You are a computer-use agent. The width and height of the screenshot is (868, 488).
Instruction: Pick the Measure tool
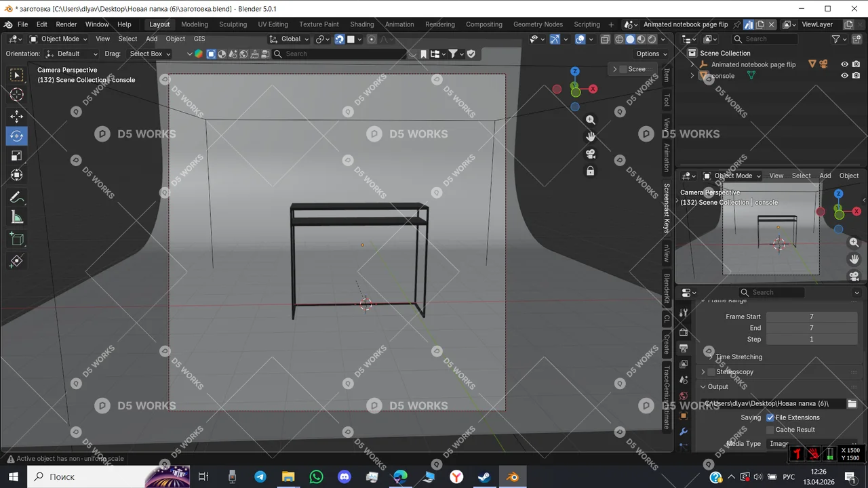[16, 217]
